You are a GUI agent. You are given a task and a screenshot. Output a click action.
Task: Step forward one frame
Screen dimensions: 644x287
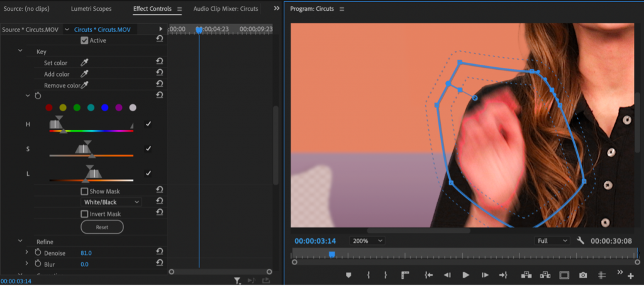[x=485, y=275]
